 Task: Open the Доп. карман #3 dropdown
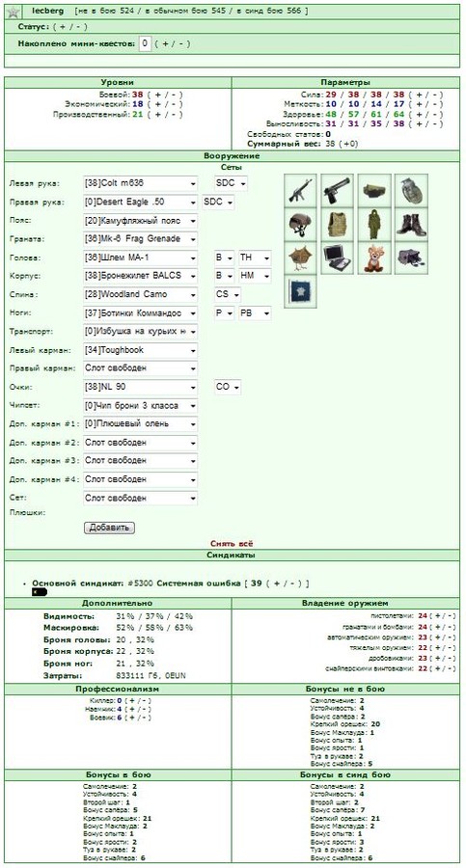(140, 461)
